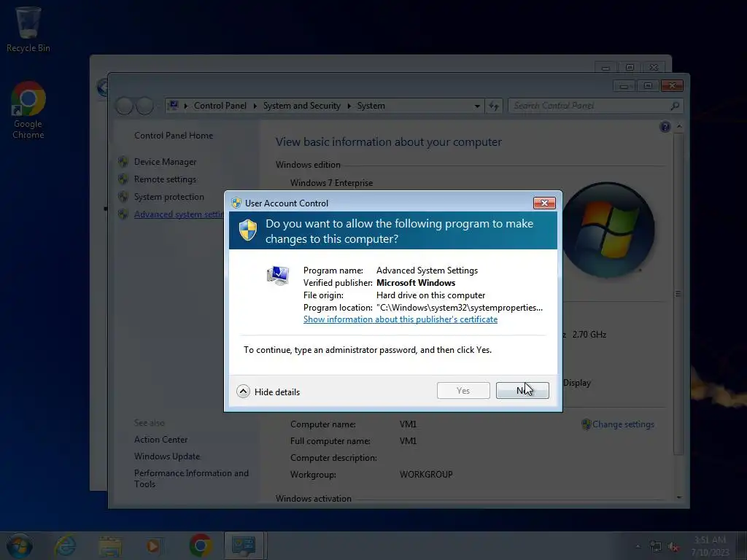Collapse details with the Hide details chevron
Viewport: 747px width, 560px height.
pos(243,392)
